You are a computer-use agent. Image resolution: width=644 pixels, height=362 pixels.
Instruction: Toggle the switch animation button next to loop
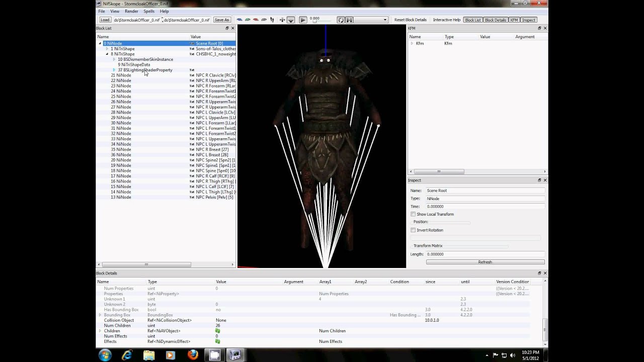point(349,20)
